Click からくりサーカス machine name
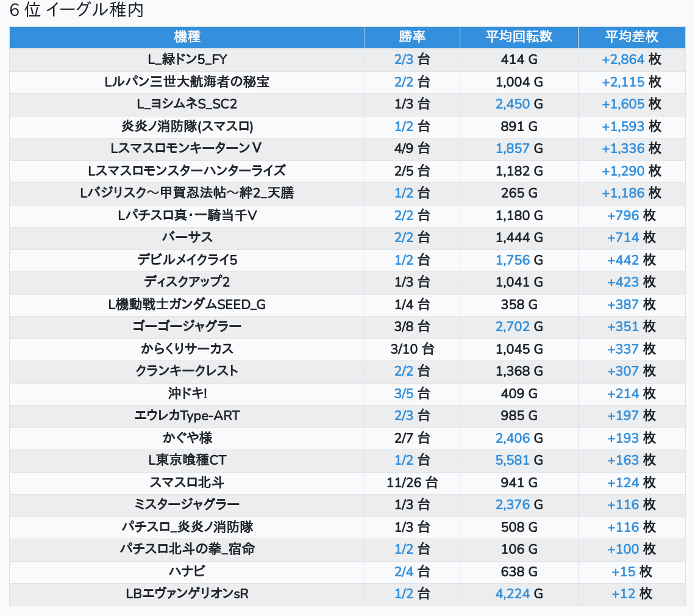 (187, 349)
